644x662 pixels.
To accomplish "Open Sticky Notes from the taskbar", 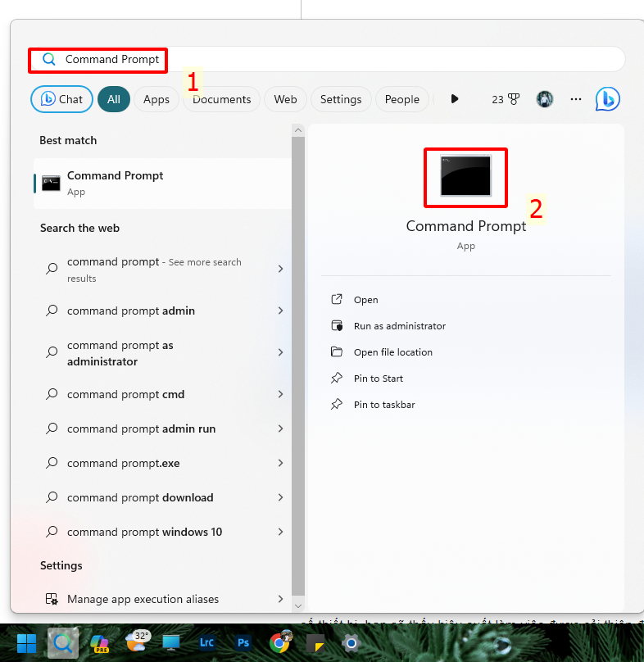I will 315,643.
